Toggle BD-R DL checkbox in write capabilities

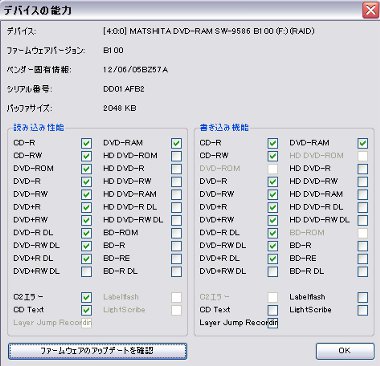point(363,272)
